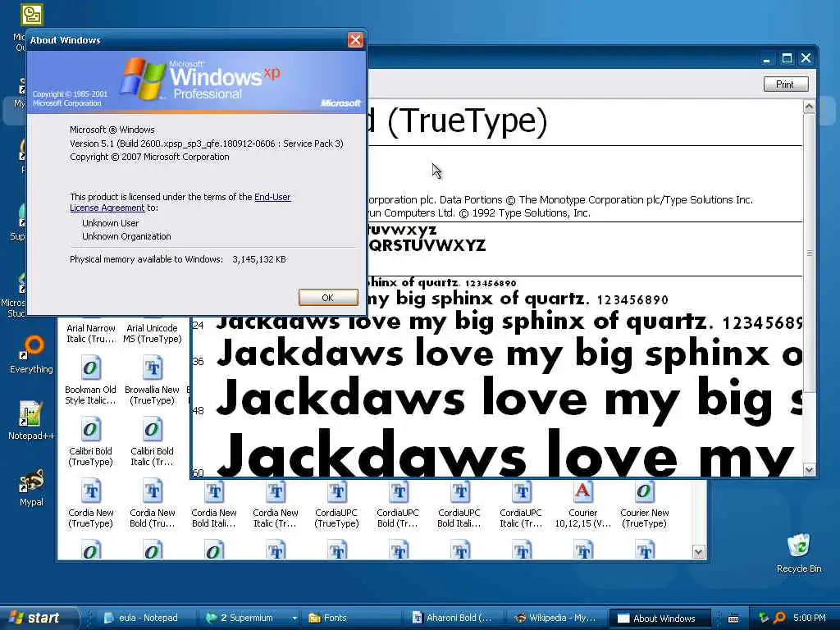
Task: Close the About Windows dialog
Action: point(355,39)
